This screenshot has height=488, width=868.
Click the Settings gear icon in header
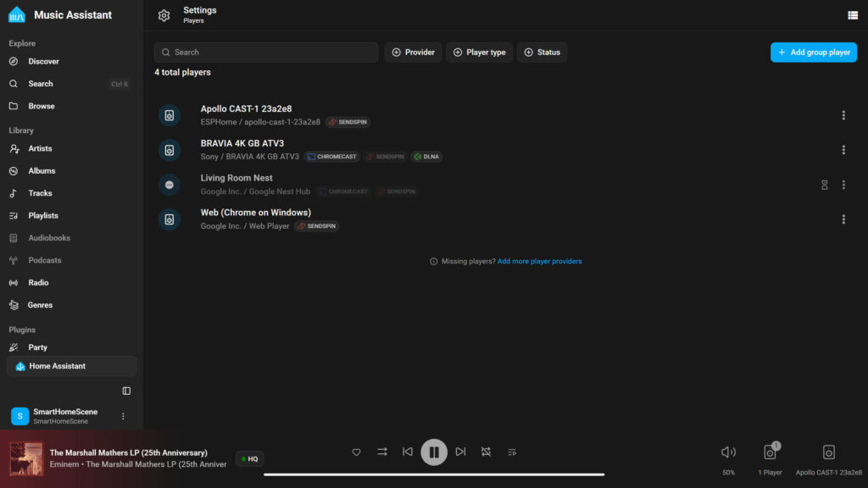[164, 15]
